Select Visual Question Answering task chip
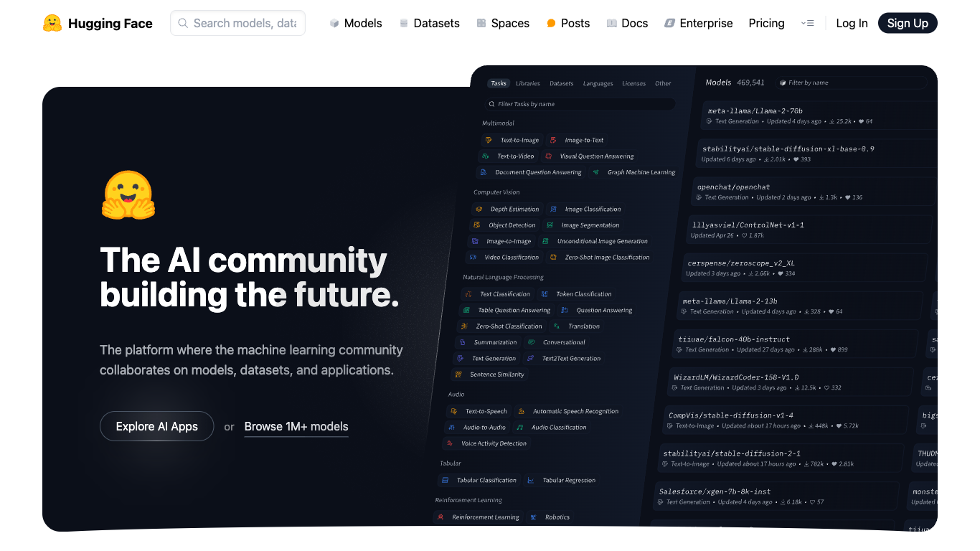 [x=590, y=156]
